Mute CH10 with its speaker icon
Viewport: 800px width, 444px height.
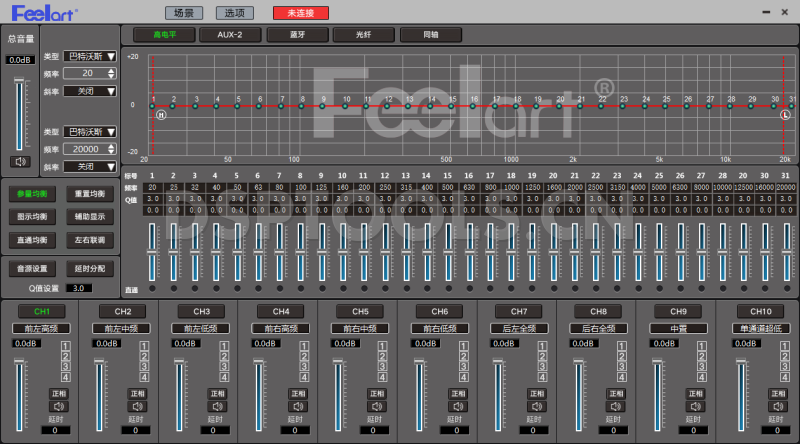pos(775,407)
